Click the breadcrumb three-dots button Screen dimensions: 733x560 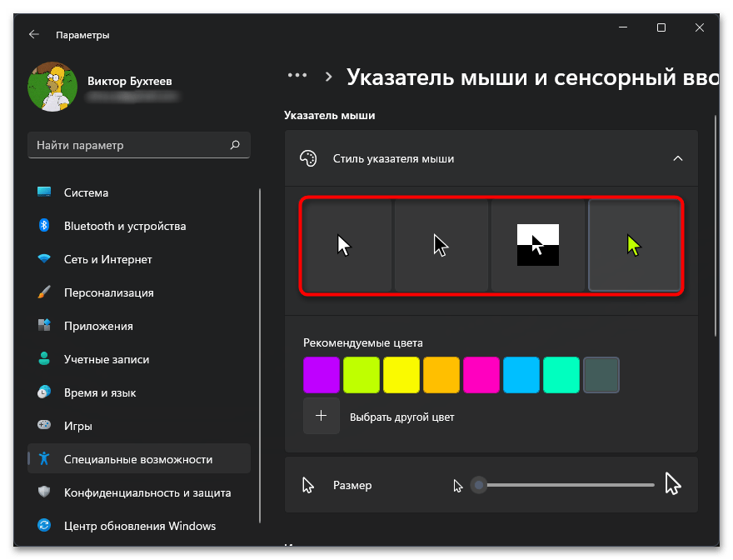click(297, 76)
